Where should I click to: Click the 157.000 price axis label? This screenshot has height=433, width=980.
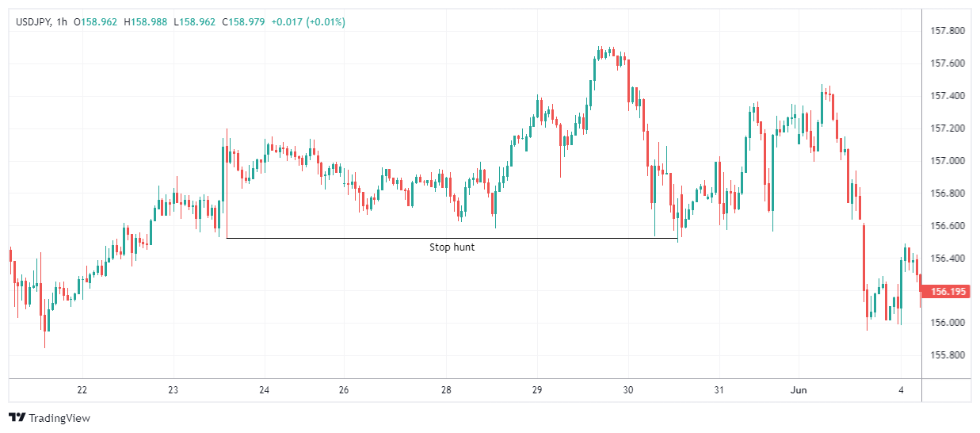(946, 161)
